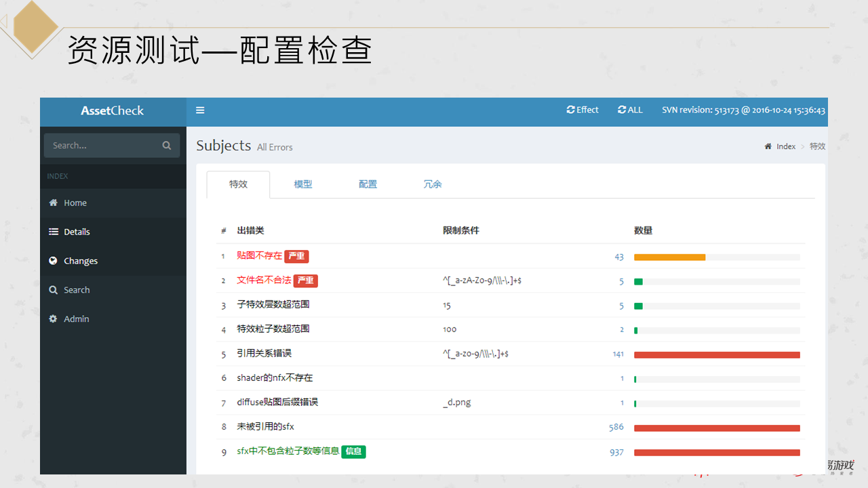Image resolution: width=868 pixels, height=488 pixels.
Task: Click the Effect refresh icon in the top bar
Action: pos(570,109)
